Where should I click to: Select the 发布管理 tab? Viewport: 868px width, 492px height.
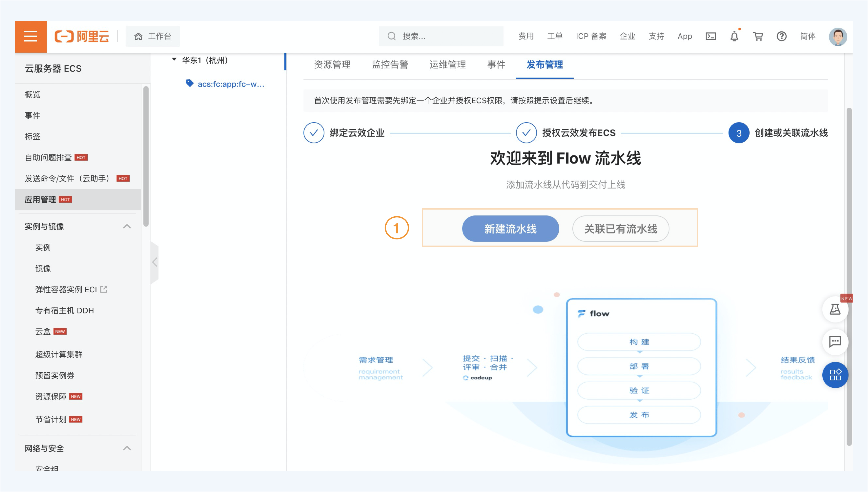(x=545, y=65)
